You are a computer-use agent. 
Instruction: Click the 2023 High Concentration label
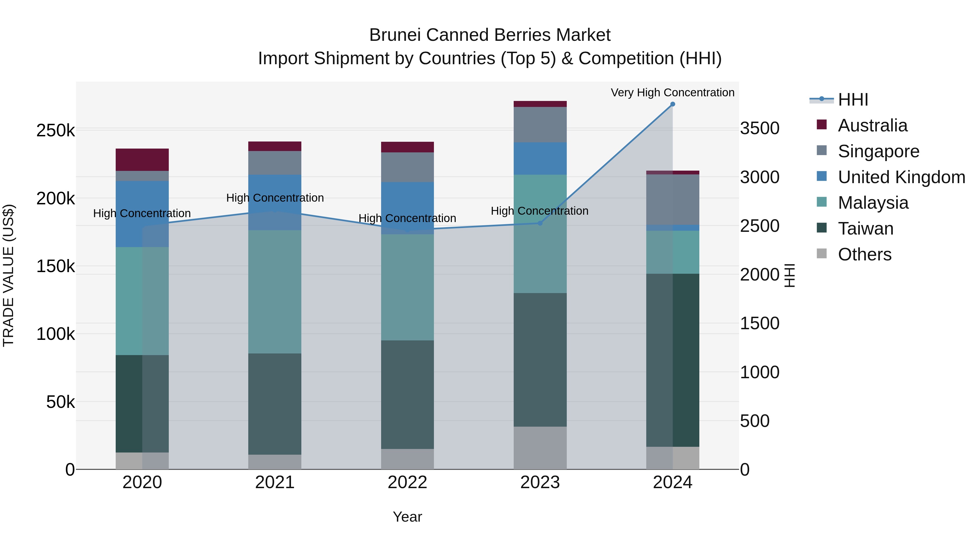click(540, 211)
